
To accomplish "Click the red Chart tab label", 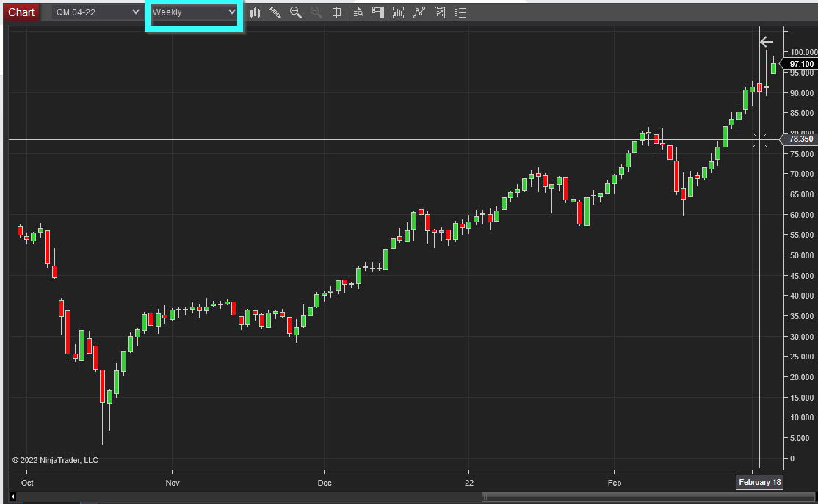I will pyautogui.click(x=21, y=12).
